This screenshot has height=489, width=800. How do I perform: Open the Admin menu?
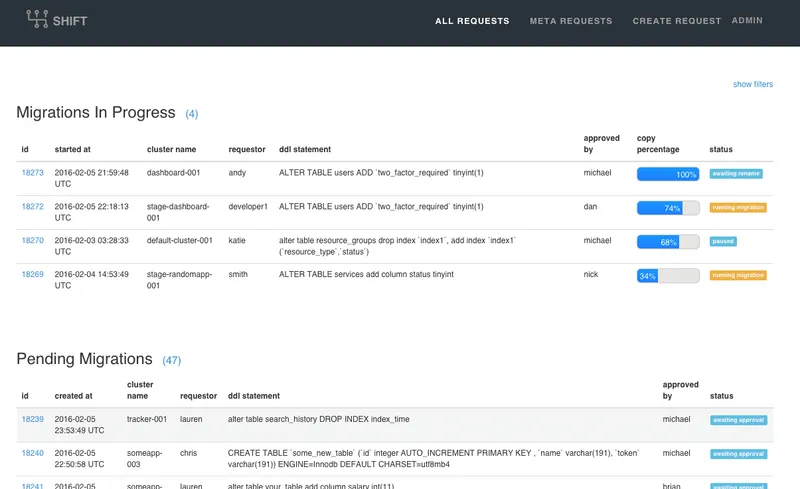tap(747, 20)
